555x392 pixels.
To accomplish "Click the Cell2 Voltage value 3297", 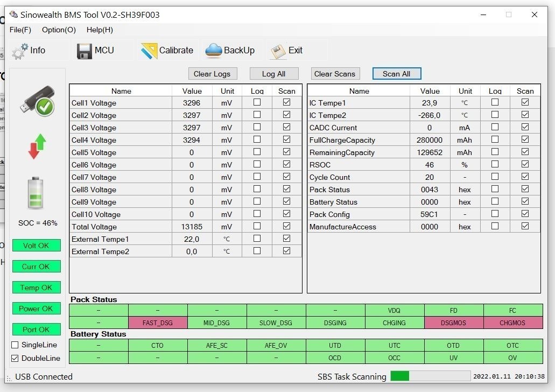I will [x=192, y=115].
